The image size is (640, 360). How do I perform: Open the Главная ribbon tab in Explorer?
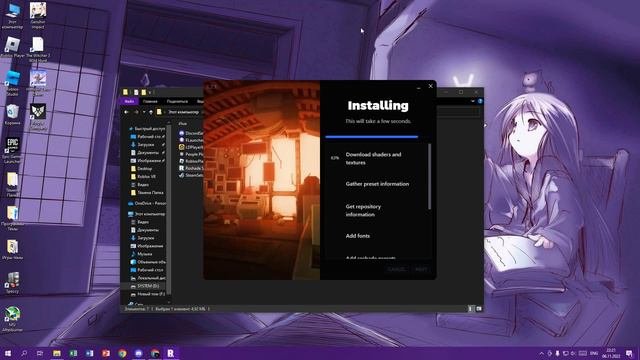click(x=150, y=101)
